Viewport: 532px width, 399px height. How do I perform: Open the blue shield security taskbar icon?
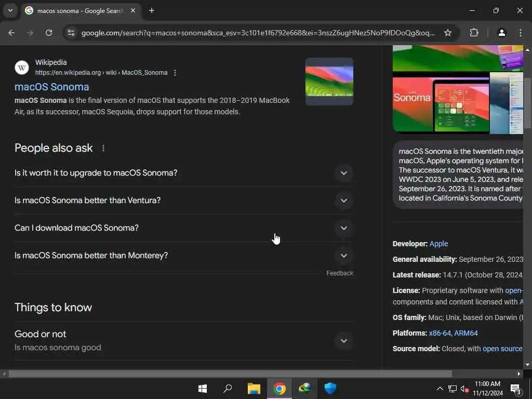click(330, 389)
